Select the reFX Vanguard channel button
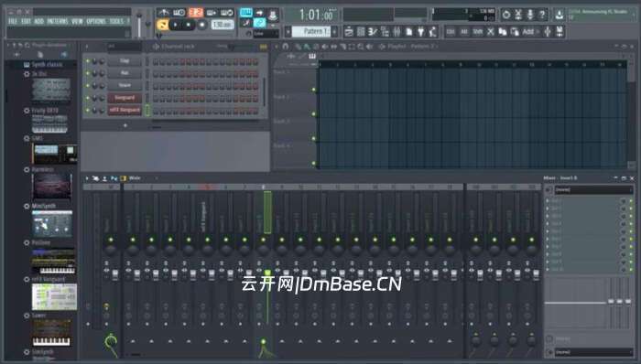Image resolution: width=641 pixels, height=364 pixels. click(125, 110)
